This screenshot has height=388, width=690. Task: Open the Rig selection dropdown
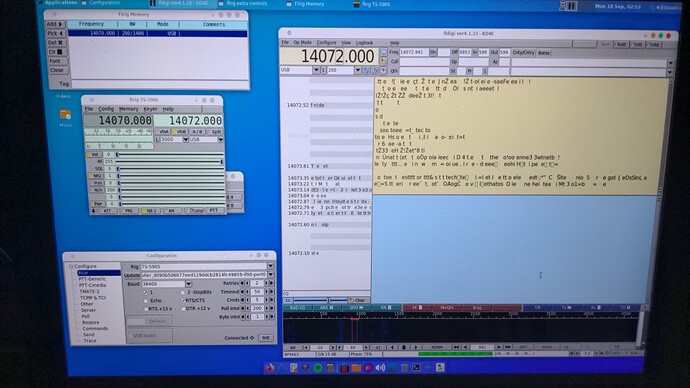point(271,266)
